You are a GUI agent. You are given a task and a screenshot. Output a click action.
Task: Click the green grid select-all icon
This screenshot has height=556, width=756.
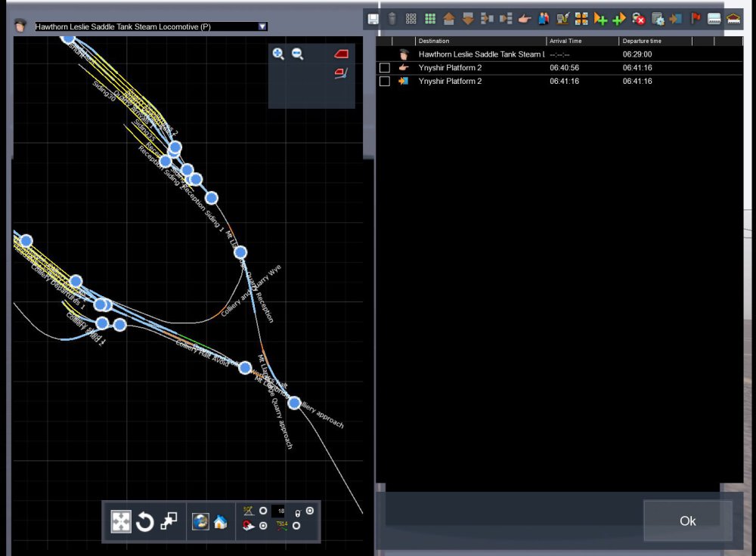click(430, 19)
